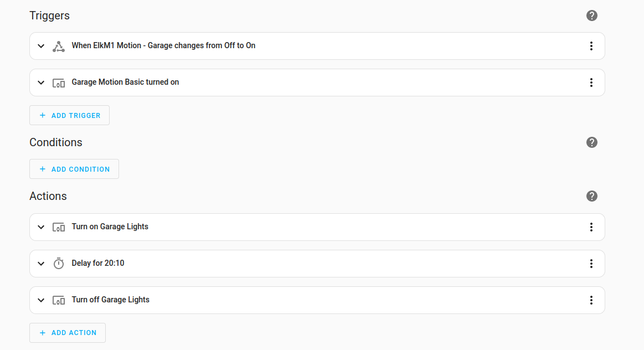Open the Triggers help icon
The width and height of the screenshot is (644, 350).
point(591,16)
